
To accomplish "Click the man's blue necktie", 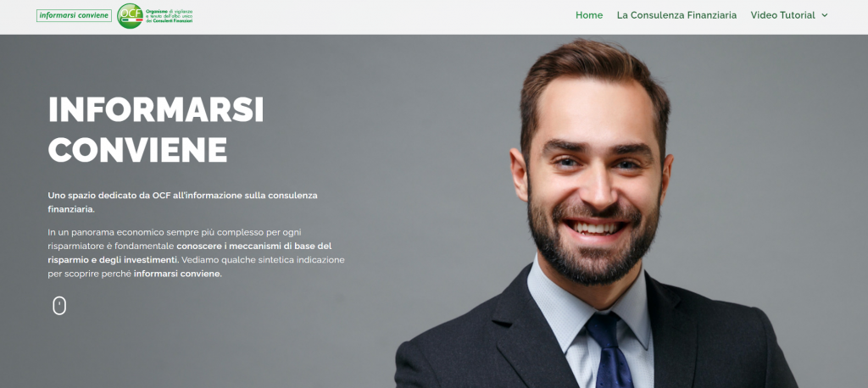I will pyautogui.click(x=610, y=351).
